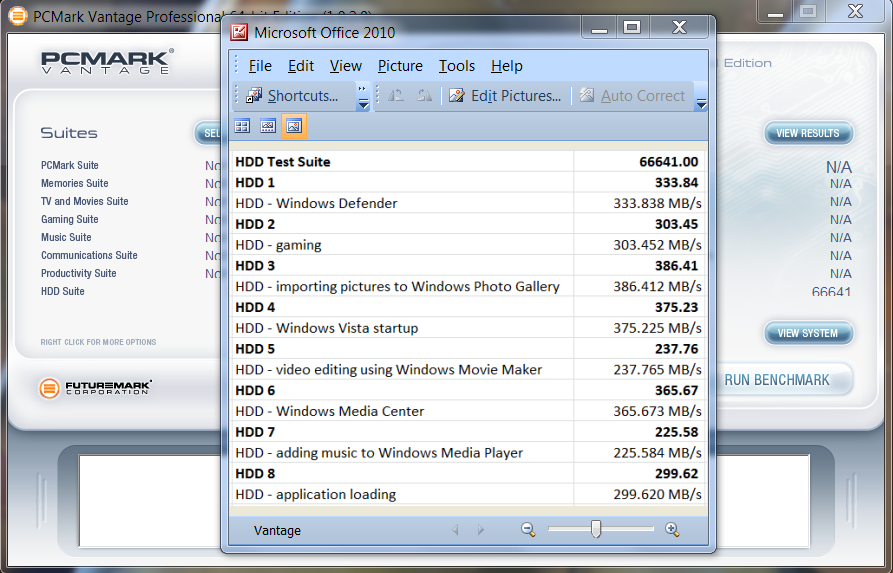Image resolution: width=893 pixels, height=573 pixels.
Task: Click the zoom out magnifier icon
Action: tap(528, 530)
